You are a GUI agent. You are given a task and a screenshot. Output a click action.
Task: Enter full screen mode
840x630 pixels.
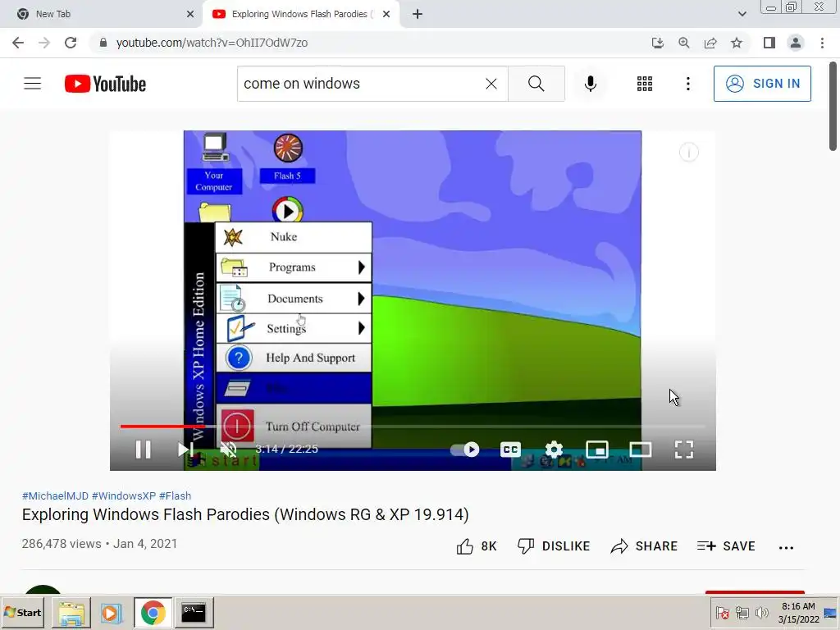pyautogui.click(x=684, y=450)
